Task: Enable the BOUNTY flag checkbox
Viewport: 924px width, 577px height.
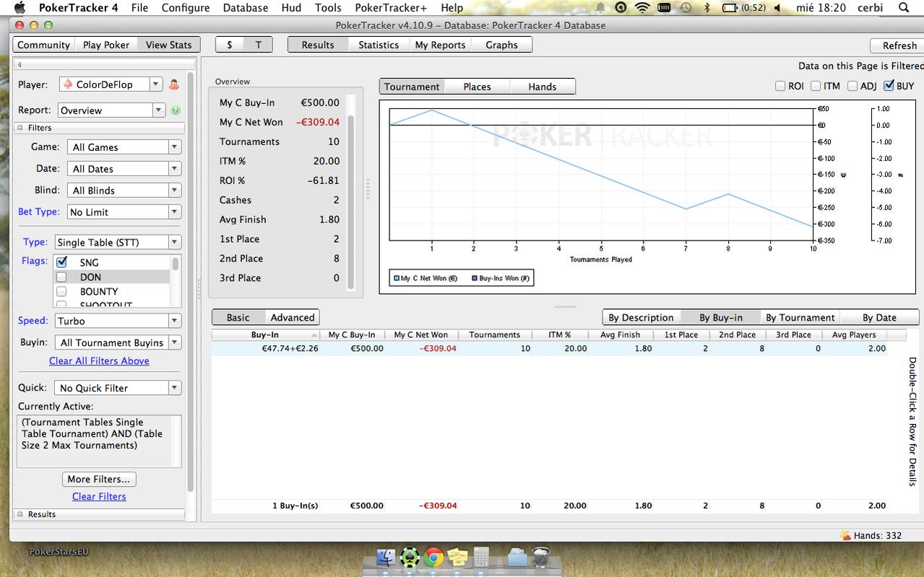Action: (61, 292)
